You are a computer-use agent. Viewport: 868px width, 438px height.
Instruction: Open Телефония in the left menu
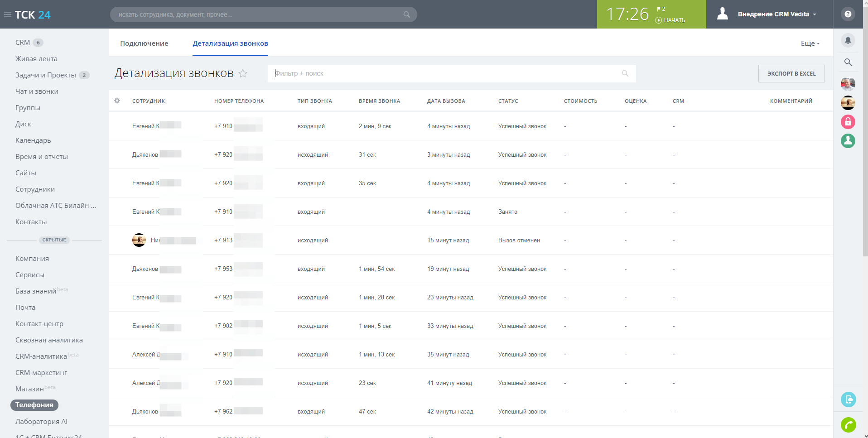[x=34, y=405]
